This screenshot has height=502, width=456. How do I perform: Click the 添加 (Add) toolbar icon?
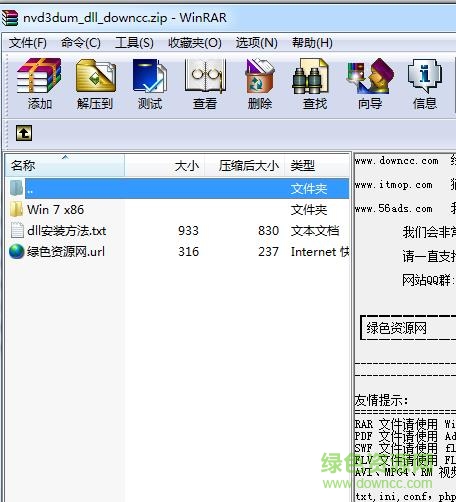click(39, 76)
